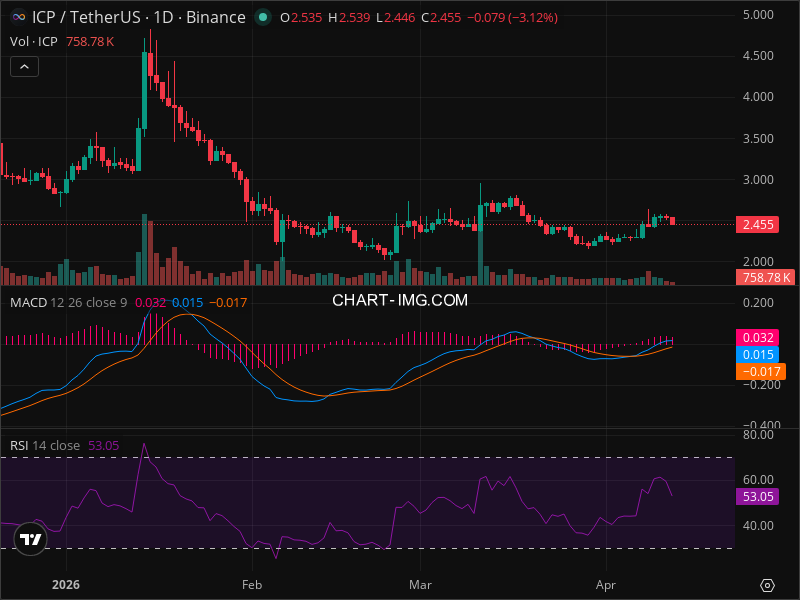Click the low price value L2.446
The image size is (800, 600).
click(x=396, y=18)
